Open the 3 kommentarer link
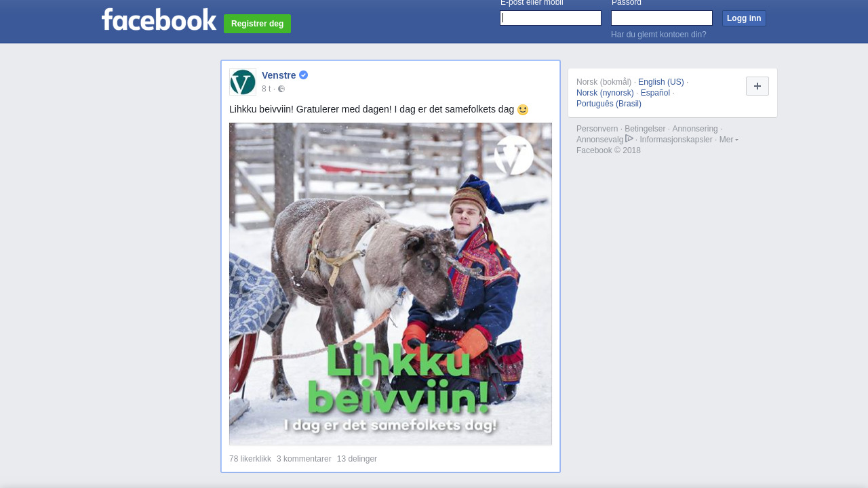Viewport: 868px width, 488px height. [304, 459]
